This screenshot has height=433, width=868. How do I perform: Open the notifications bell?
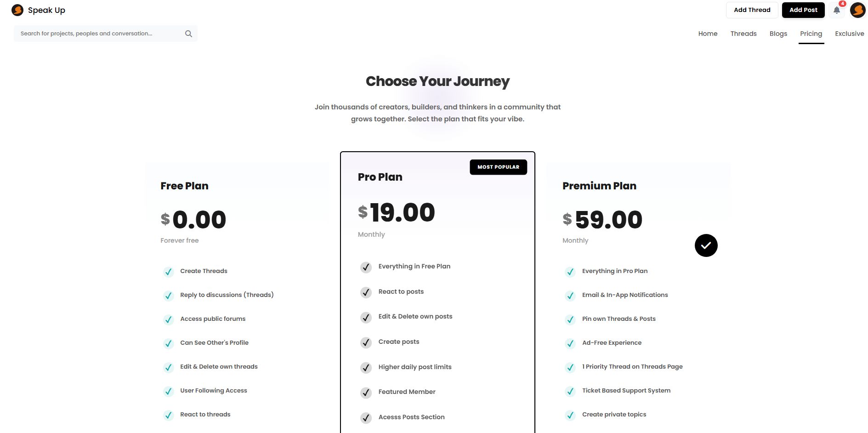[837, 10]
